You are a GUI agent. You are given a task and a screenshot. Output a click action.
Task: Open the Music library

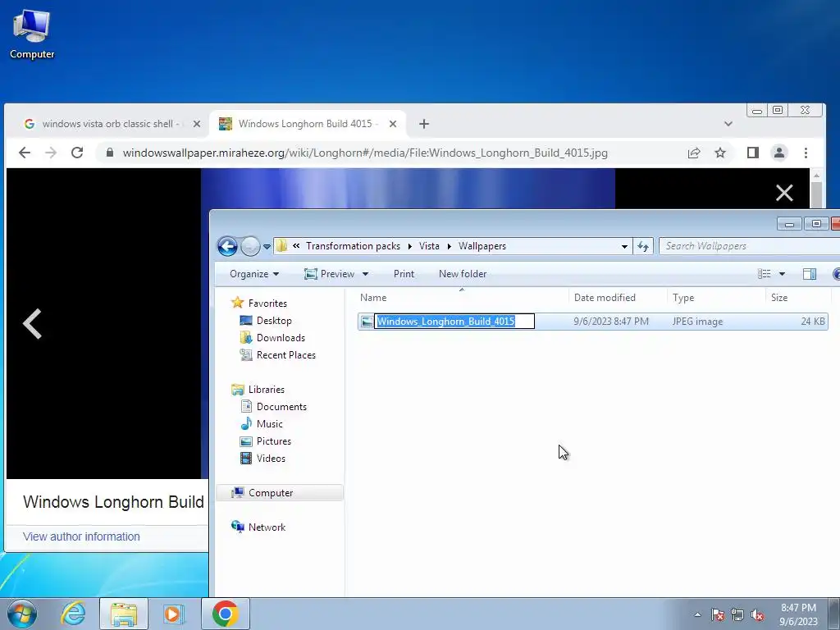[262, 424]
